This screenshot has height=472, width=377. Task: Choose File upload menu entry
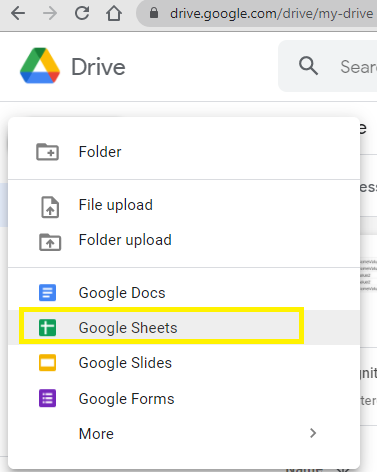pyautogui.click(x=184, y=205)
